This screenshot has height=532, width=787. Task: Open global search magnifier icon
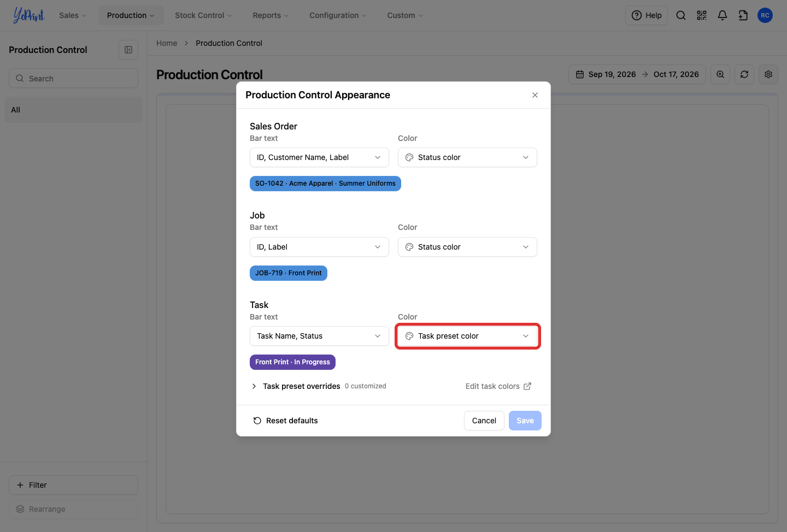pos(681,15)
